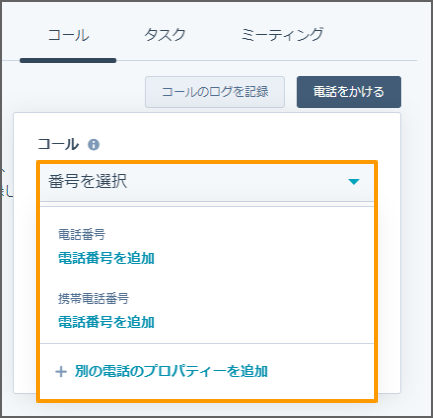The height and width of the screenshot is (418, 433).
Task: Choose 電話番号を追加 under 電話番号
Action: pyautogui.click(x=106, y=258)
